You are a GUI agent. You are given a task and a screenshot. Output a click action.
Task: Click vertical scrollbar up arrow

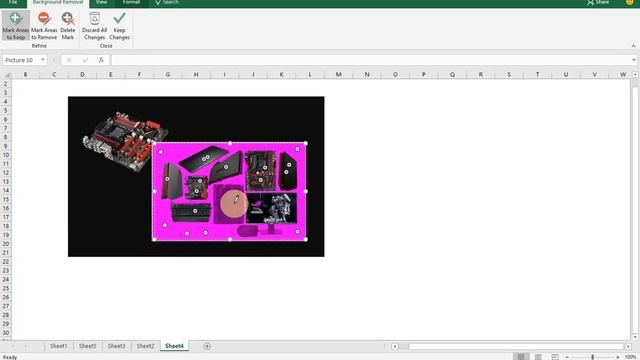tap(635, 74)
